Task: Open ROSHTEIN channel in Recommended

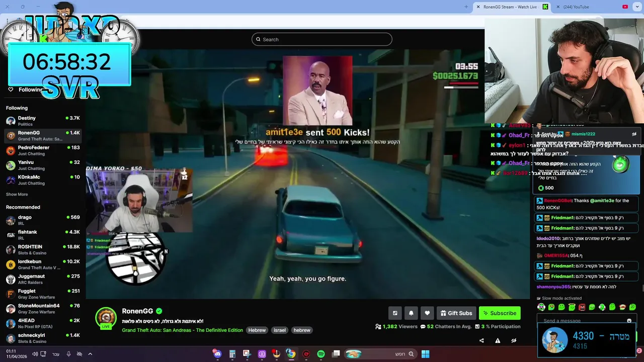Action: (43, 250)
